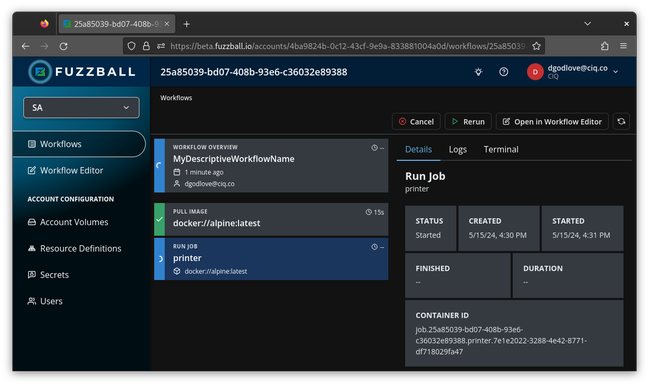Click the workflow ID title in header

click(254, 72)
